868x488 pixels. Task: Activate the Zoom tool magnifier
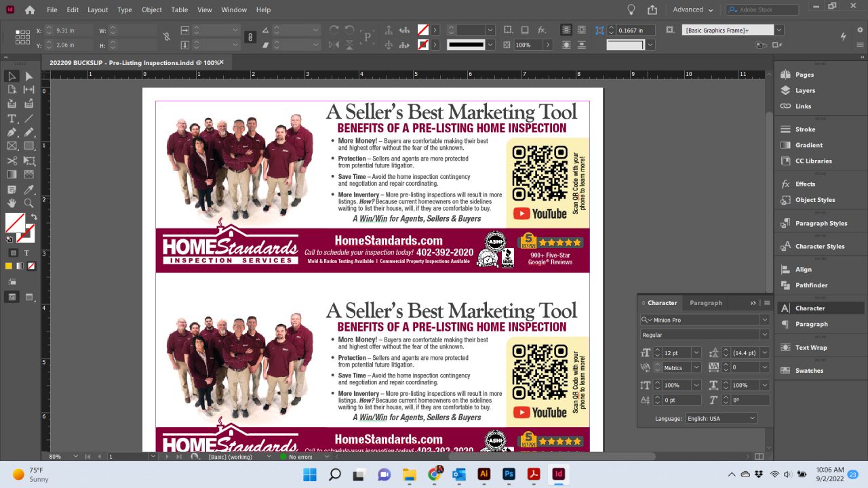click(x=29, y=203)
